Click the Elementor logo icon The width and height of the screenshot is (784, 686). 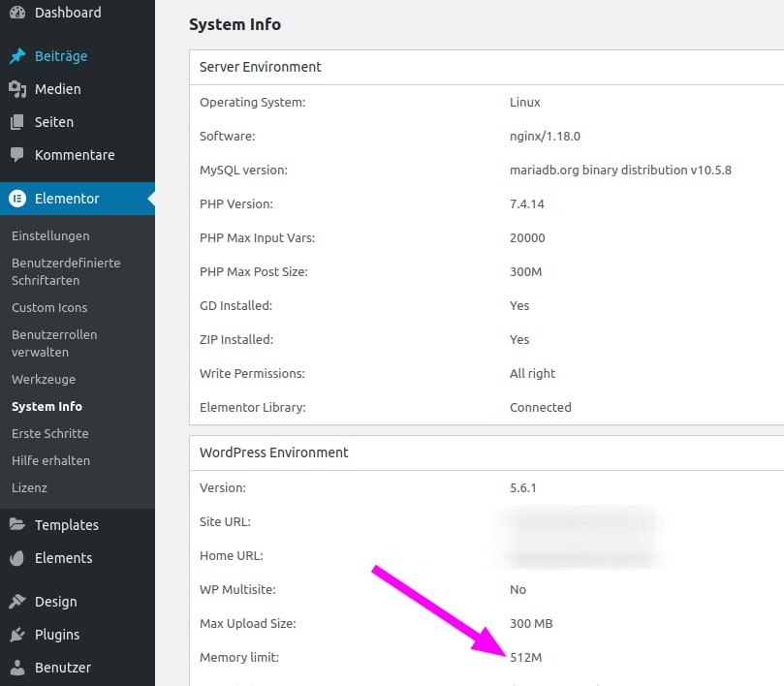[17, 199]
